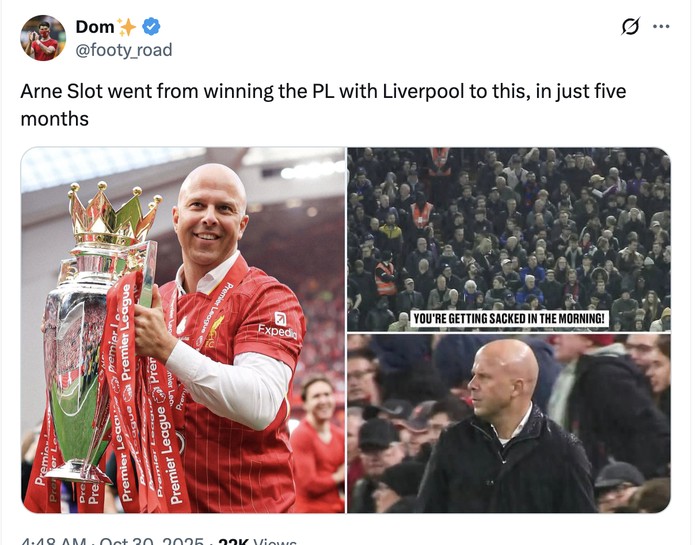Click the Expedia sleeve logo in photo
The image size is (700, 545).
[x=278, y=326]
